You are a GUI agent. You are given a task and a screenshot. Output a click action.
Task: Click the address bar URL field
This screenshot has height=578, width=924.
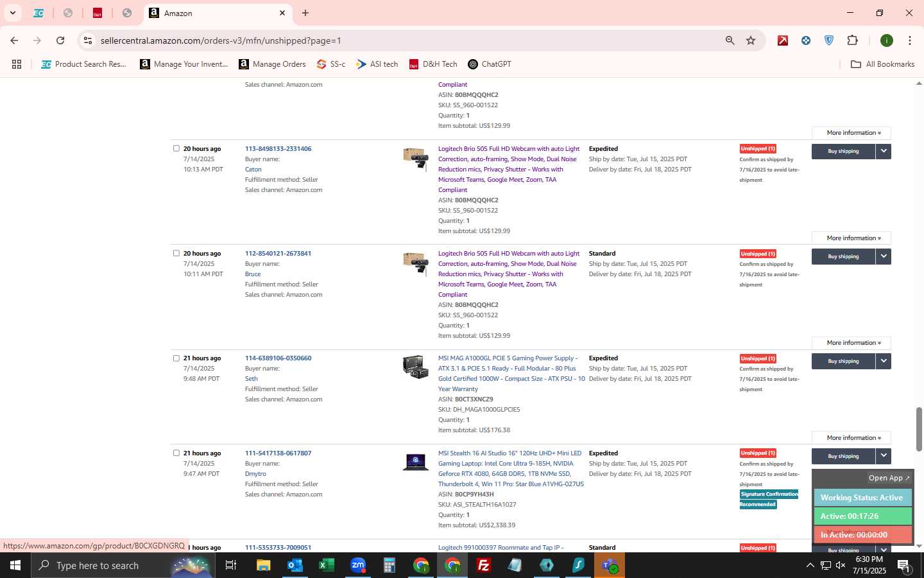pyautogui.click(x=411, y=40)
